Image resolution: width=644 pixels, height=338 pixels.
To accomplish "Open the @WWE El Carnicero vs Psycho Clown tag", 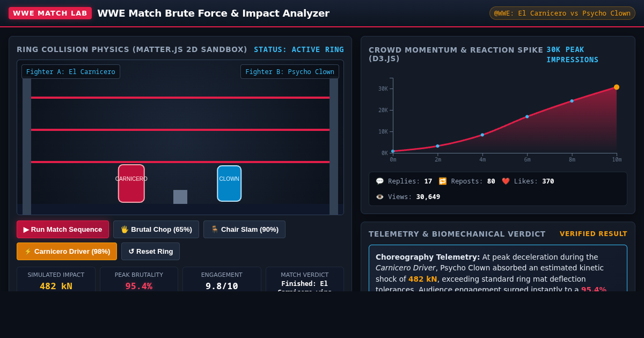I will click(x=562, y=13).
